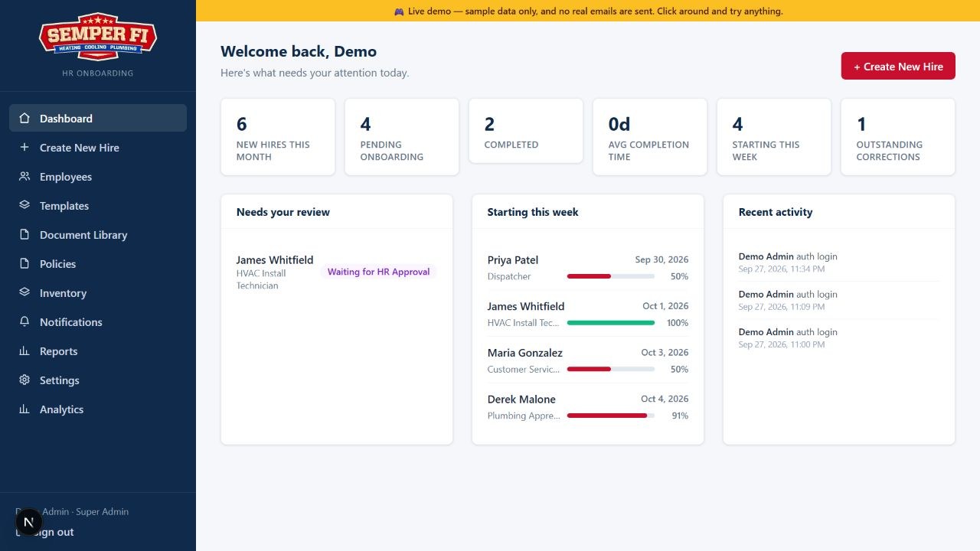Click the Analytics chart icon

pyautogui.click(x=24, y=409)
